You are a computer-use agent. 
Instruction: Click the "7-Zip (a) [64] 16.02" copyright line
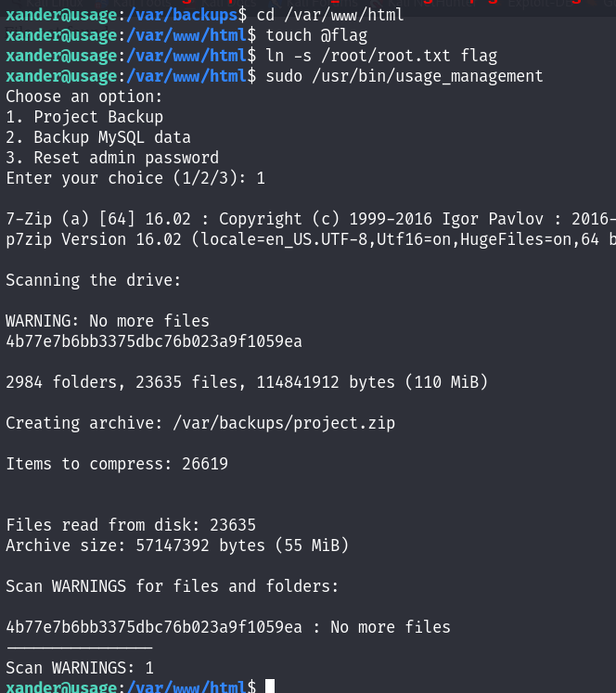[306, 219]
